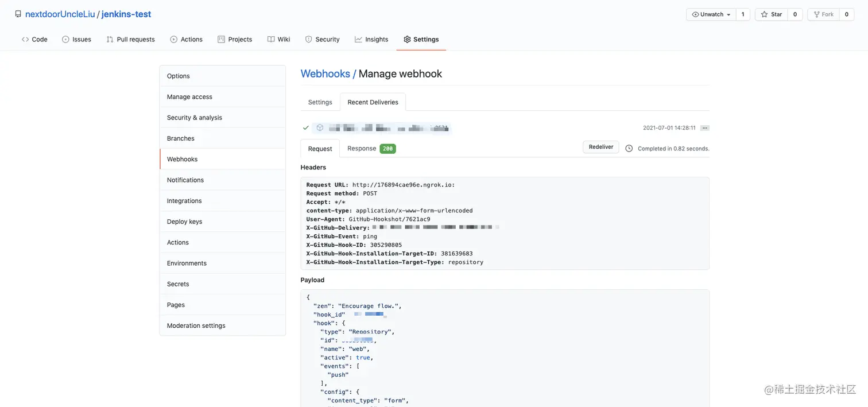Select Webhooks in sidebar
The height and width of the screenshot is (407, 868).
click(223, 159)
